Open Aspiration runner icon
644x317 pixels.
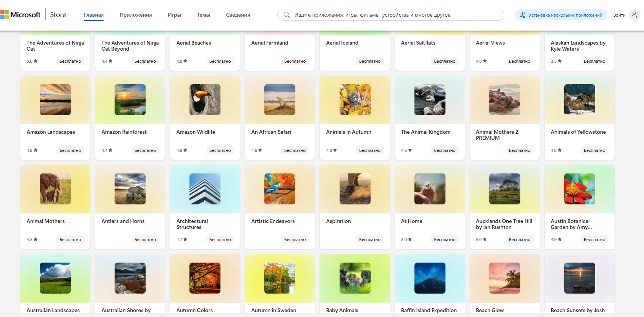[x=355, y=189]
